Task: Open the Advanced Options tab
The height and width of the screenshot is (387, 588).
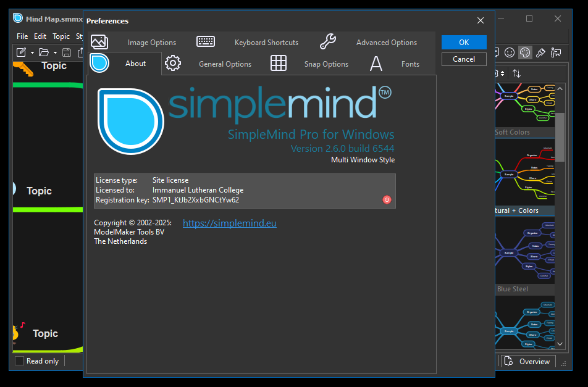Action: [369, 42]
